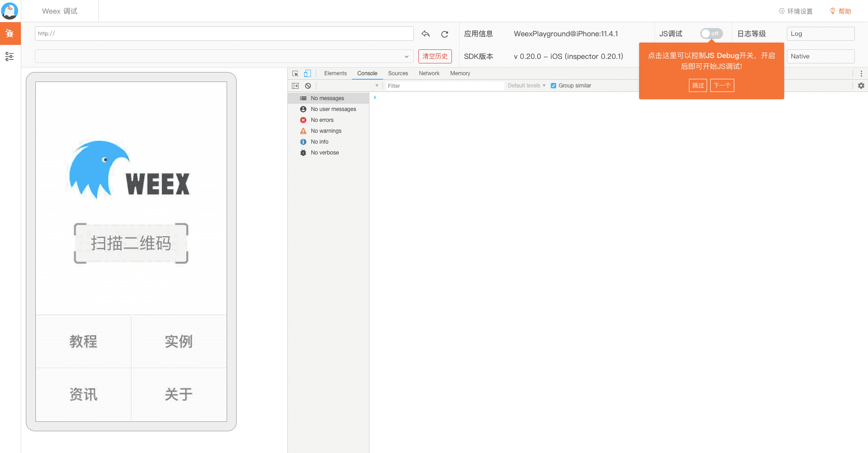Select the No user messages row text
This screenshot has width=868, height=453.
(x=333, y=109)
